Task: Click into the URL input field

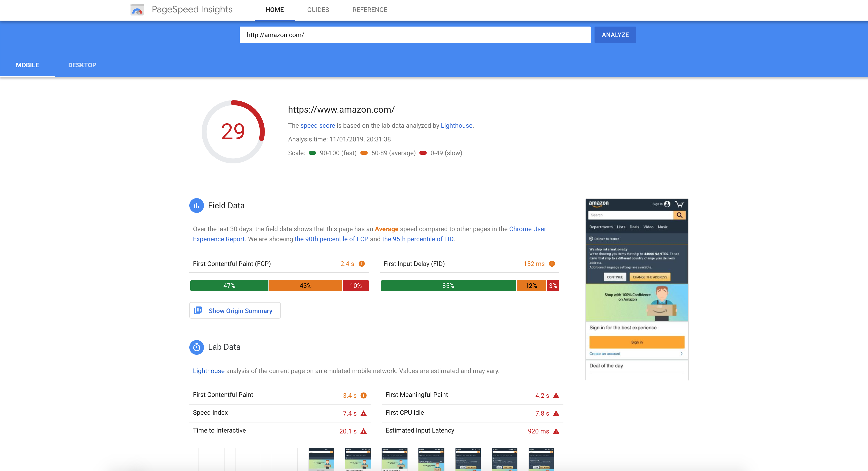Action: coord(415,35)
